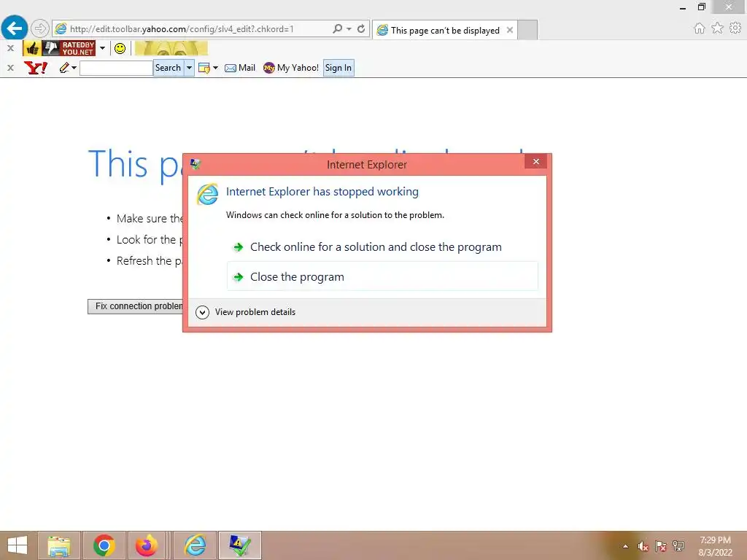Close the 'This page can't be displayed' tab
Image resolution: width=747 pixels, height=560 pixels.
[x=510, y=30]
